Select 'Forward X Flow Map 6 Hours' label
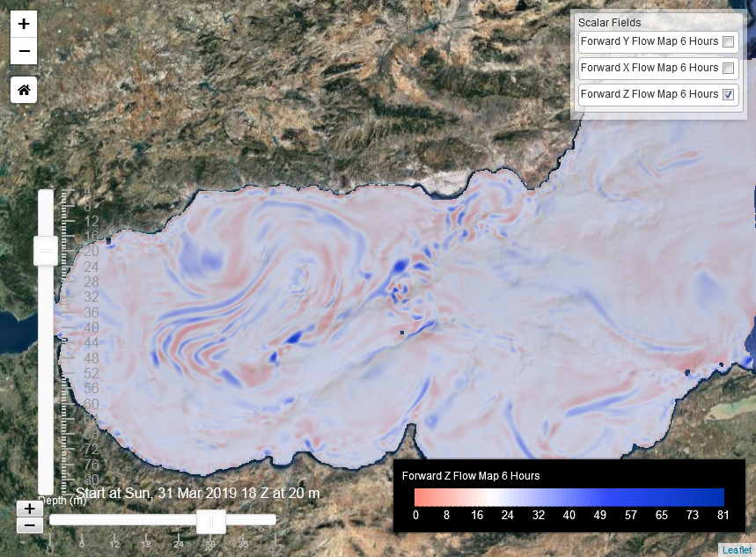This screenshot has width=756, height=557. point(650,68)
